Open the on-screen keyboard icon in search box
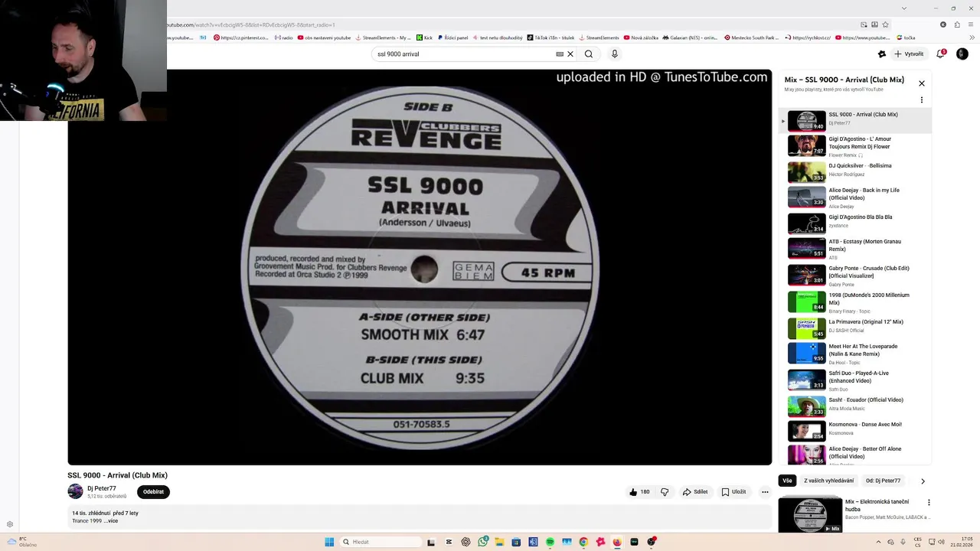 pyautogui.click(x=560, y=54)
